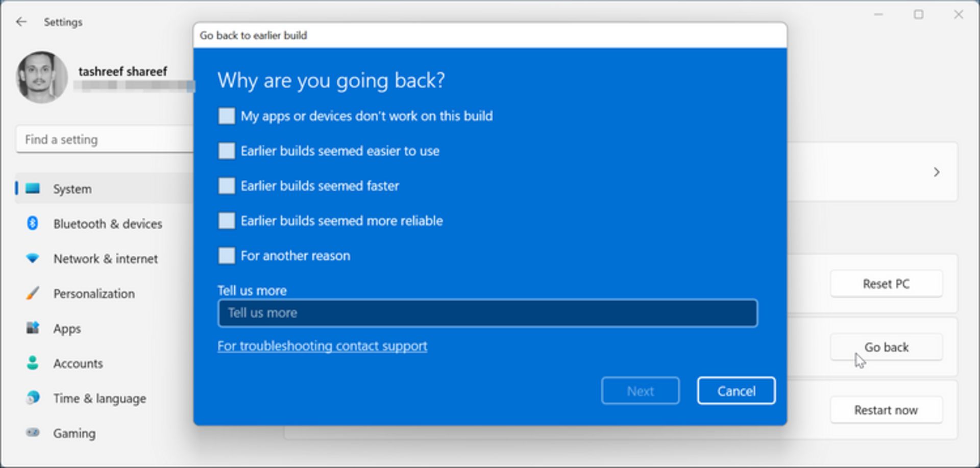Click the Time & language globe icon
The image size is (980, 468).
(33, 397)
